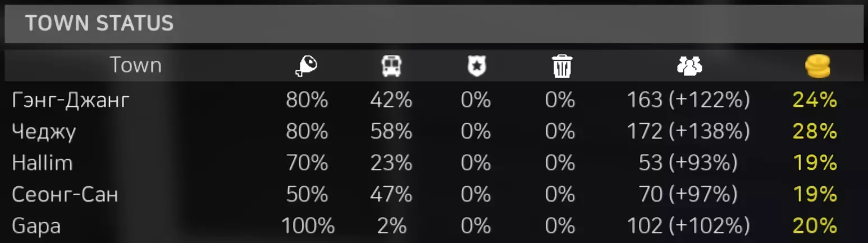
Task: Click Сеонг-Сан's 50% food value
Action: [x=307, y=195]
